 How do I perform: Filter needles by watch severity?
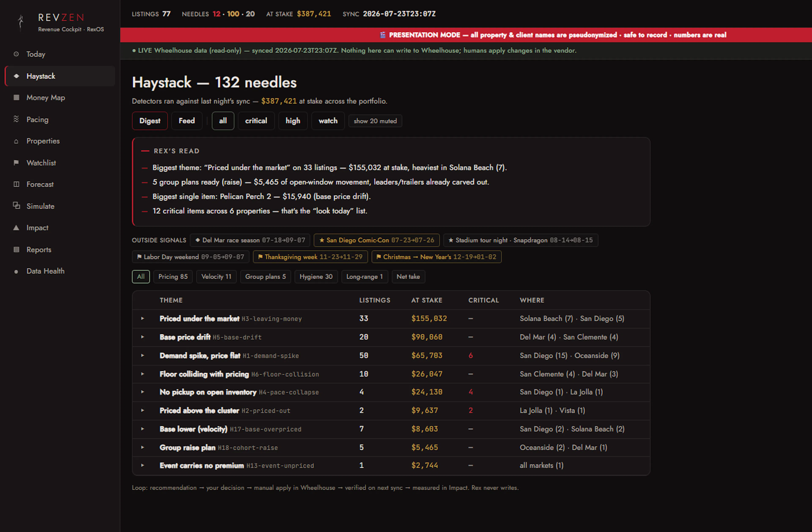(x=328, y=121)
